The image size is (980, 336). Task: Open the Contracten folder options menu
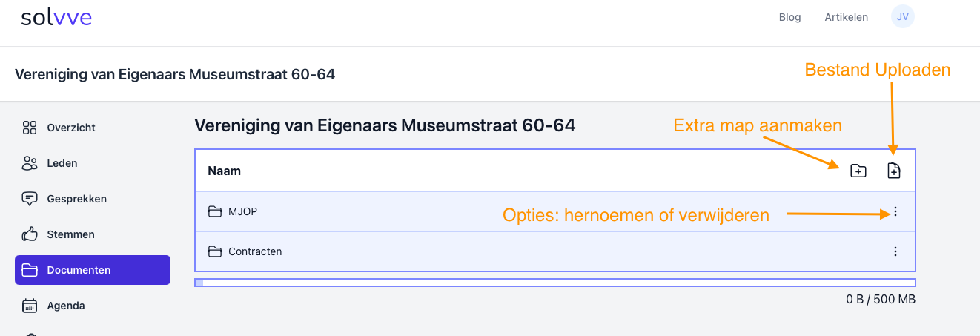pyautogui.click(x=895, y=251)
